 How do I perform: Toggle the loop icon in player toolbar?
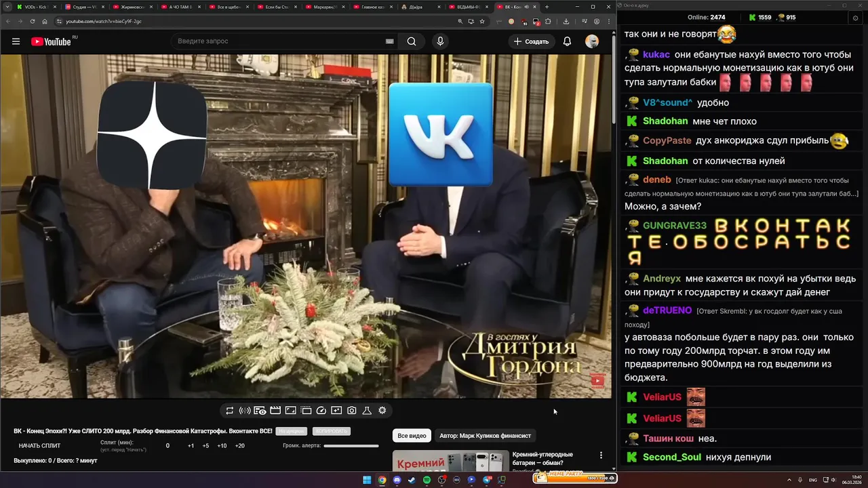230,411
